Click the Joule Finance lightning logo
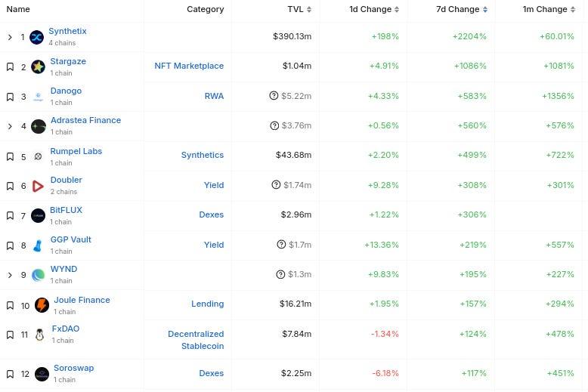The image size is (588, 392). pyautogui.click(x=41, y=306)
